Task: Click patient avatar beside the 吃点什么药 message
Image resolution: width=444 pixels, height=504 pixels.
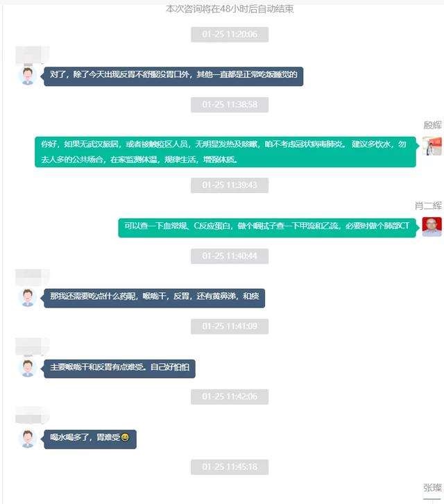Action: [28, 298]
